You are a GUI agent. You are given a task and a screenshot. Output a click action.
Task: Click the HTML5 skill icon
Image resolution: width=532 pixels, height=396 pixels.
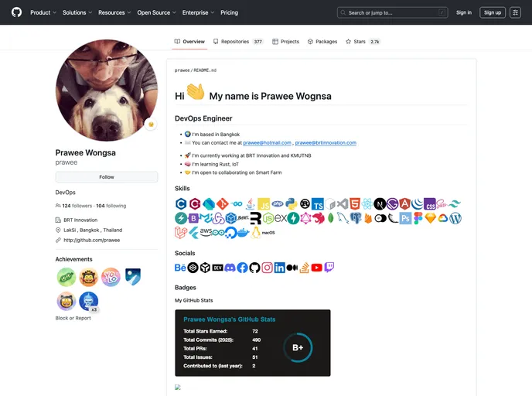point(355,203)
